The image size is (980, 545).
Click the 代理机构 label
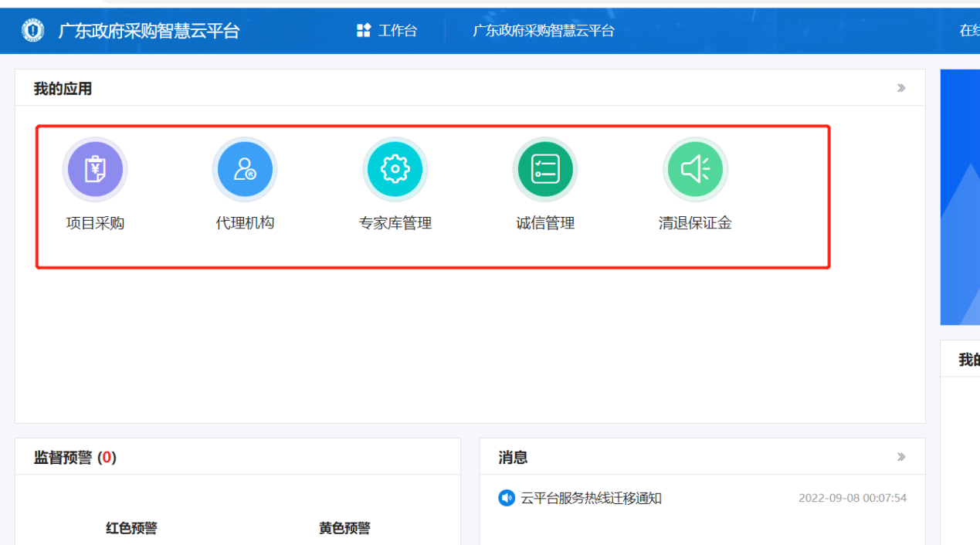[245, 223]
